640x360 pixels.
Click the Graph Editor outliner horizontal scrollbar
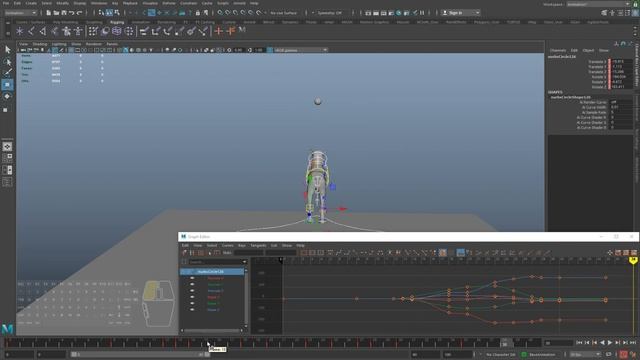pyautogui.click(x=212, y=330)
